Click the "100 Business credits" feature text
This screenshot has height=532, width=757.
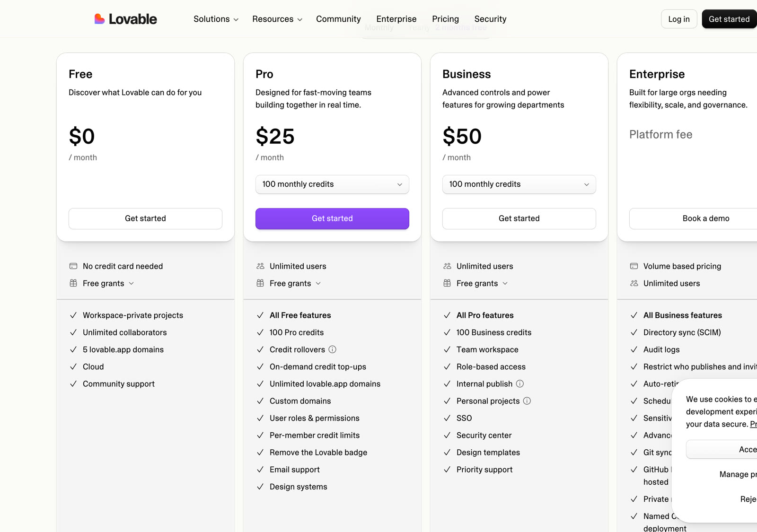tap(494, 332)
